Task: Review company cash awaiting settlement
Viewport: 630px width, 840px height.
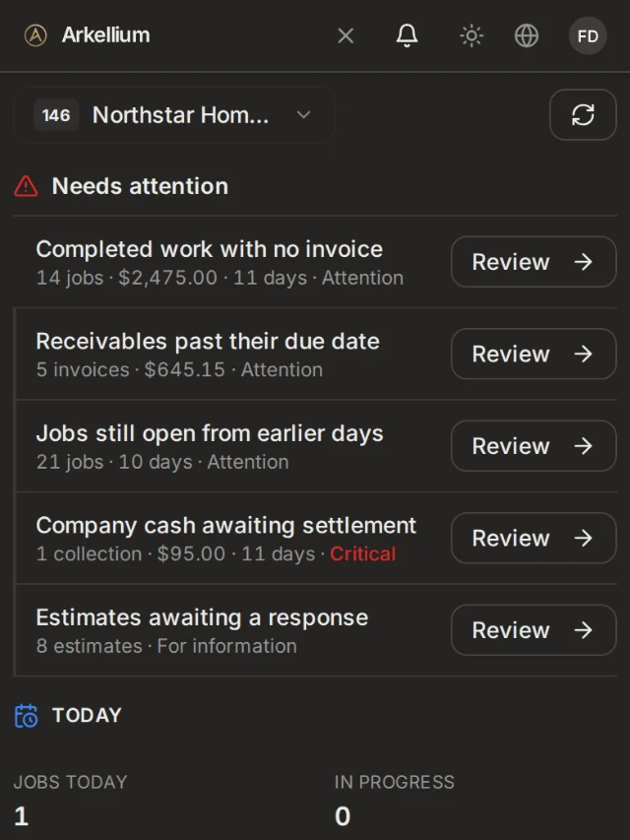Action: (x=534, y=539)
